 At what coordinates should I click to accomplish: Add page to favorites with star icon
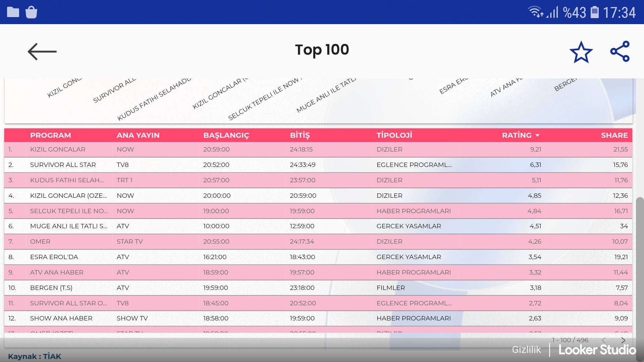(581, 52)
